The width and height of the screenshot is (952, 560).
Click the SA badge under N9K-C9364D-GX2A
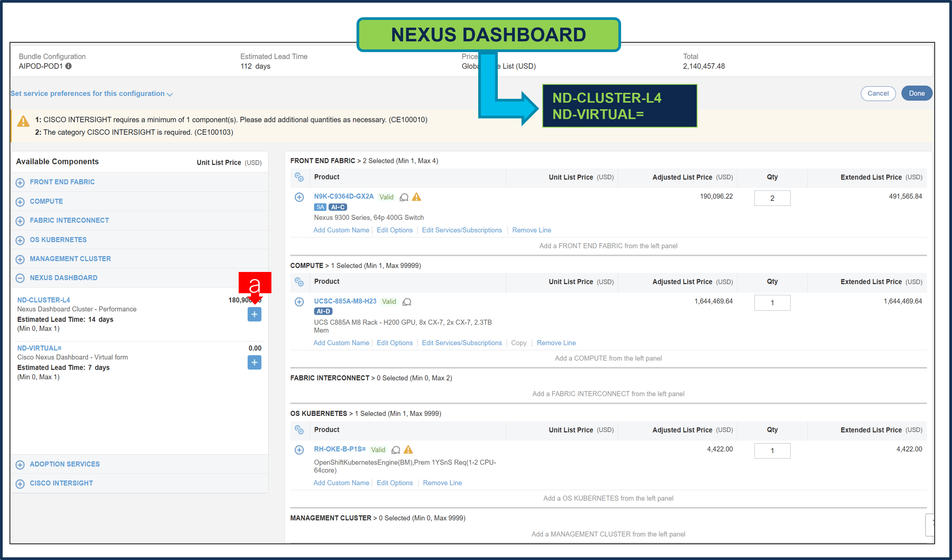[x=320, y=207]
